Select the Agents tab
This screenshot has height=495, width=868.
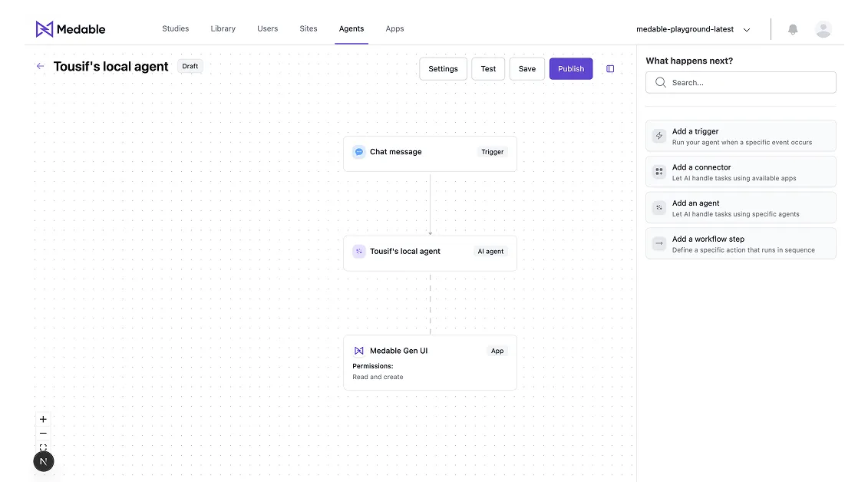click(351, 29)
